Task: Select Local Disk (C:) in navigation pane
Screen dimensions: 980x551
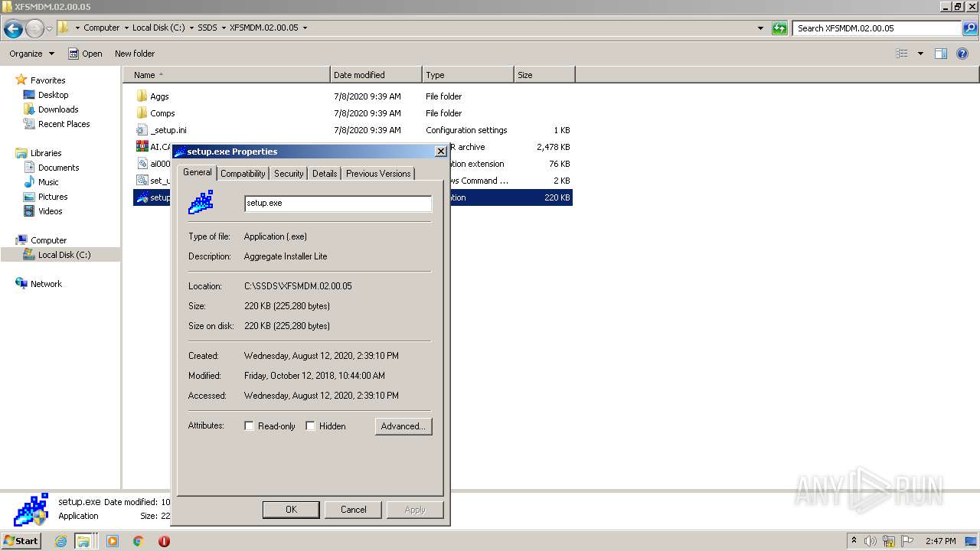Action: [64, 255]
